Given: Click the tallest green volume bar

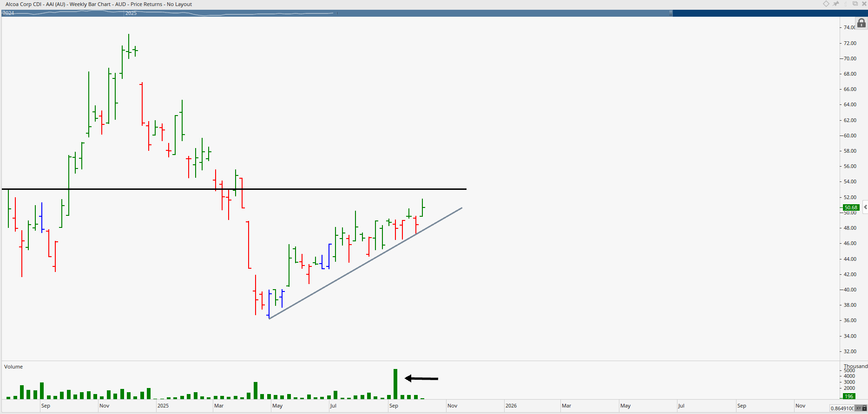Looking at the screenshot, I should (x=395, y=384).
